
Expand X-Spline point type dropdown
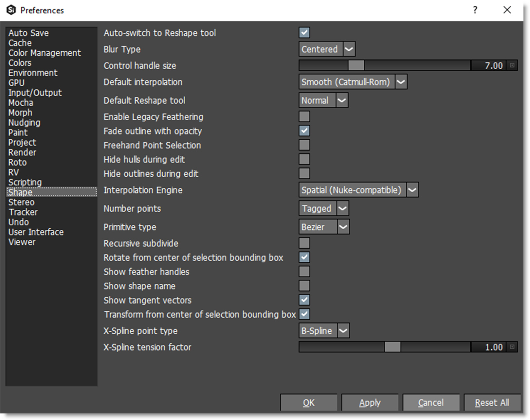coord(343,330)
